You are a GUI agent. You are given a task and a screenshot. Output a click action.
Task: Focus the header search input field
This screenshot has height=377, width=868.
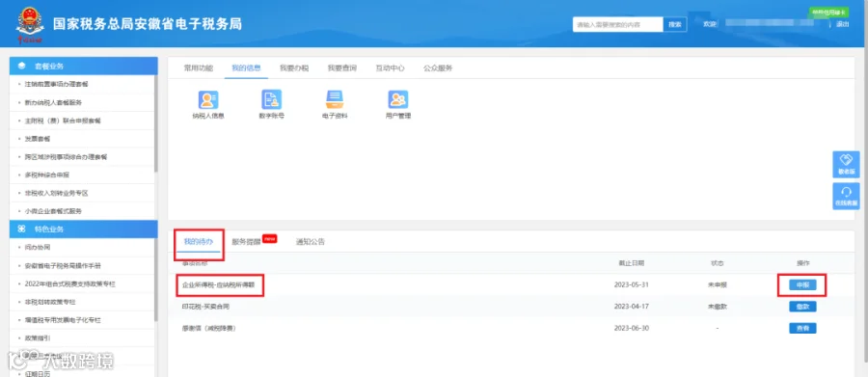(618, 24)
